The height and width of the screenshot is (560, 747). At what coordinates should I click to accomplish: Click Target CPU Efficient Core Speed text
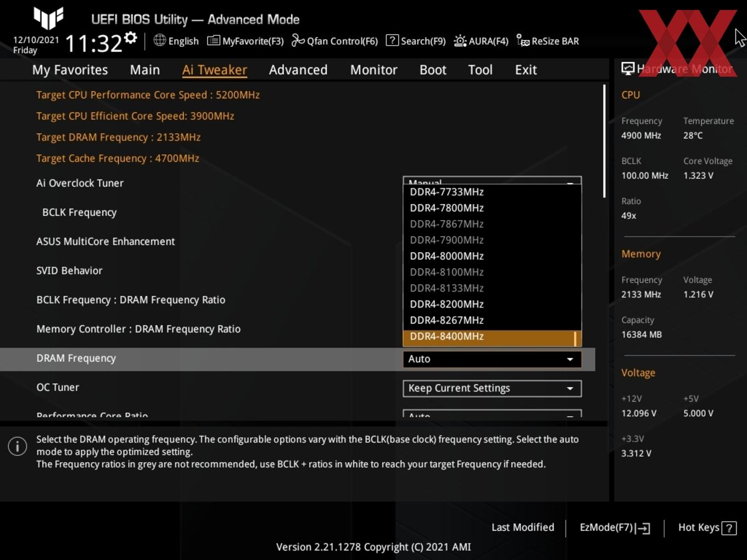(x=135, y=116)
